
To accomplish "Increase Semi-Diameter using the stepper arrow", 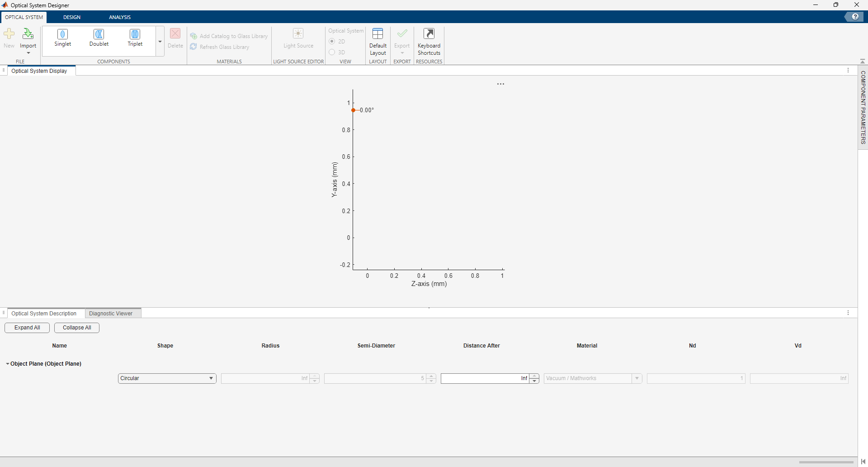I will click(432, 376).
